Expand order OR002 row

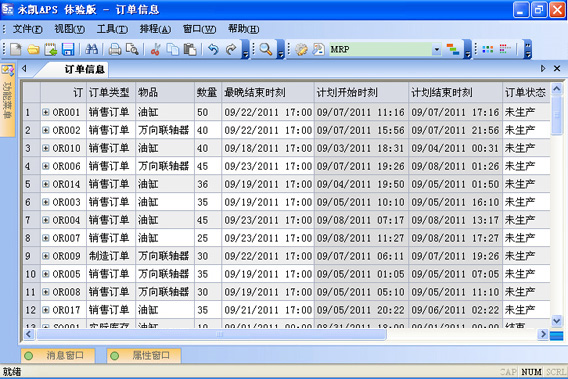[46, 130]
